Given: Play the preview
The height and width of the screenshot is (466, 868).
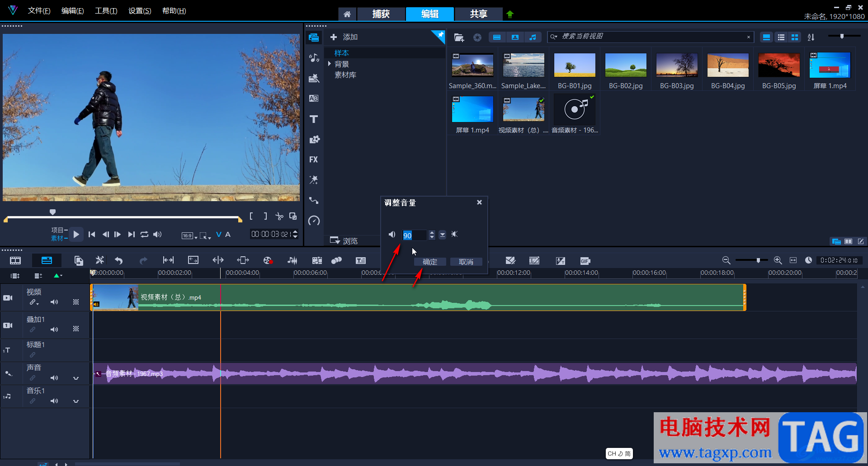Looking at the screenshot, I should coord(76,234).
